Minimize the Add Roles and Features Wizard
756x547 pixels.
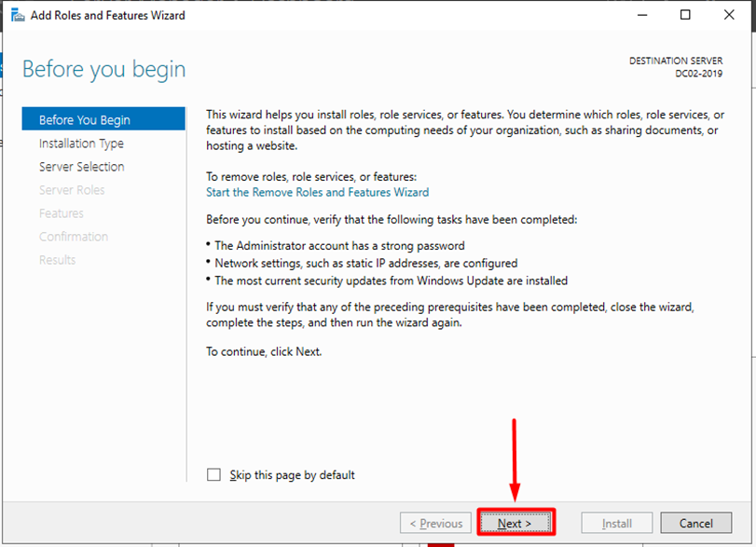point(641,15)
